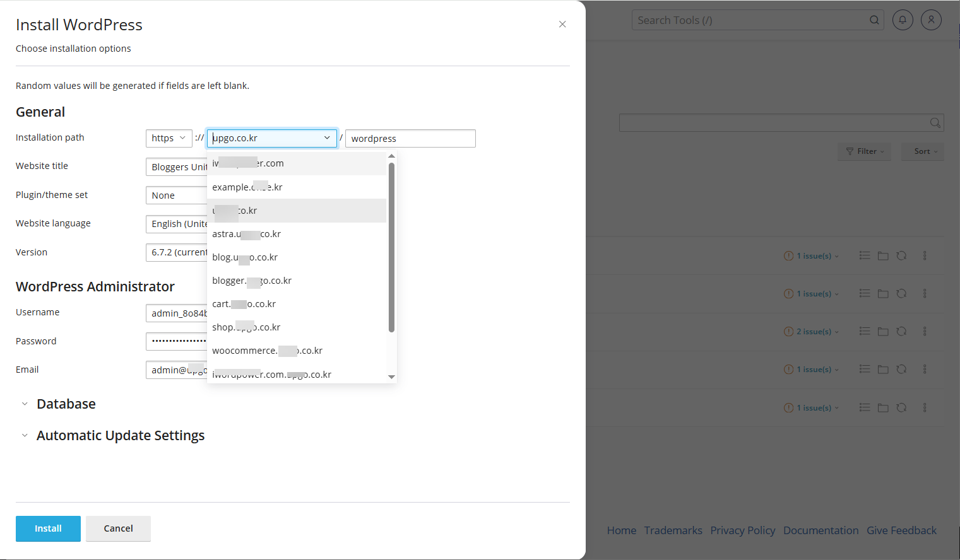This screenshot has height=560, width=960.
Task: Open the Filter menu
Action: coord(865,151)
